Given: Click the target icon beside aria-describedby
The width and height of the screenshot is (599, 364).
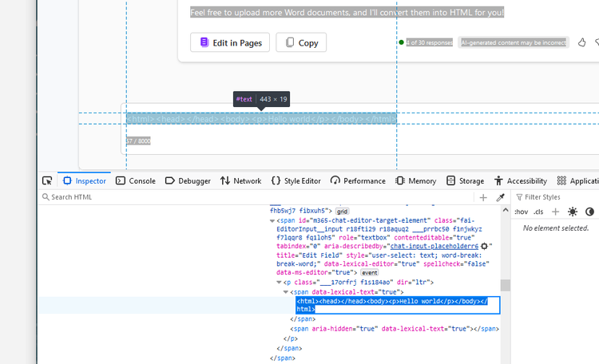Looking at the screenshot, I should (485, 247).
